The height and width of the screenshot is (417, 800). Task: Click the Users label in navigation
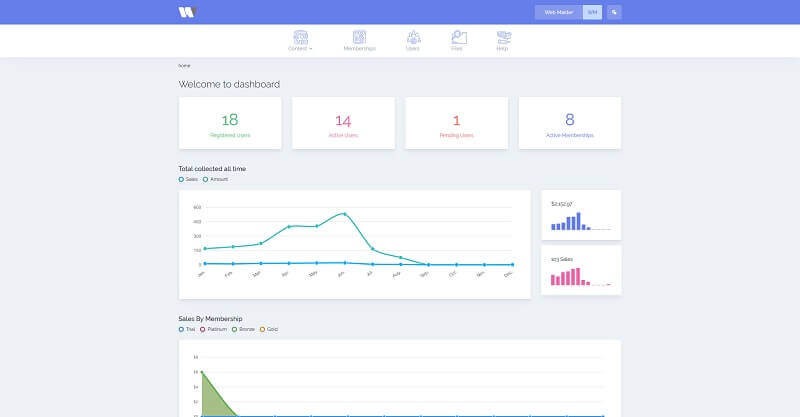pos(413,48)
